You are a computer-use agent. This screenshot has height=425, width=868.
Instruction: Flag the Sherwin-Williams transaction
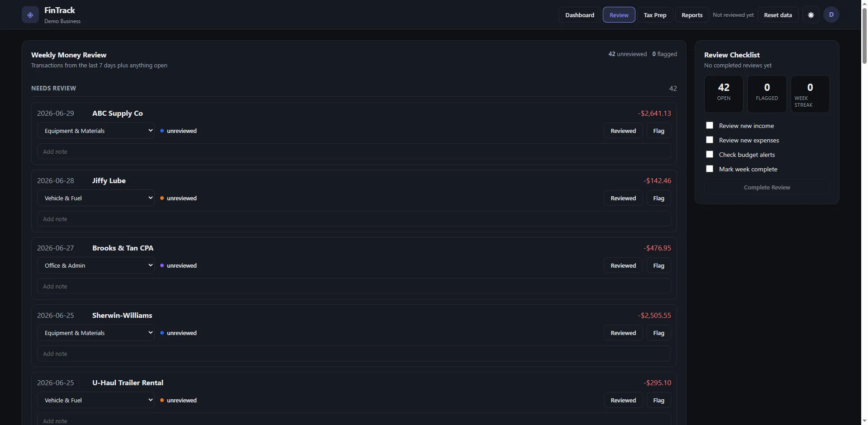pos(659,333)
